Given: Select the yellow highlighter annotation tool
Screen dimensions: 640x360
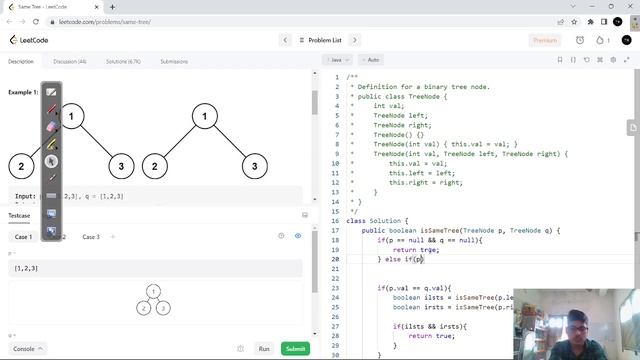Looking at the screenshot, I should click(51, 144).
